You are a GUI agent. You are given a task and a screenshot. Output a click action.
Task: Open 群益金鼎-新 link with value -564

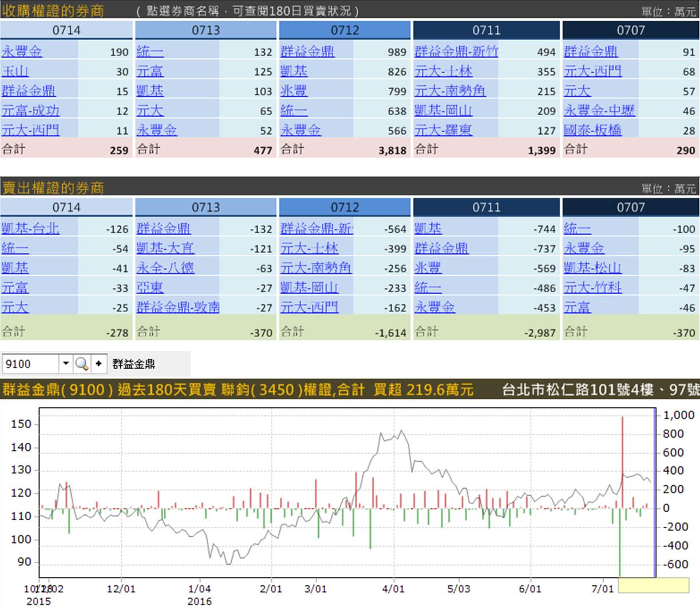[x=317, y=228]
